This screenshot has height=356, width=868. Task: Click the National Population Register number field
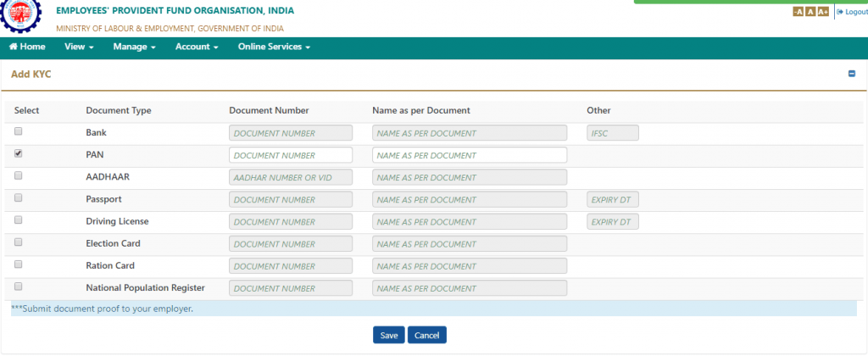point(291,288)
